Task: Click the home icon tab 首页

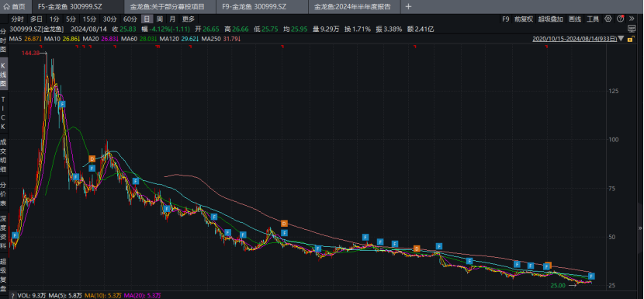Action: click(14, 6)
